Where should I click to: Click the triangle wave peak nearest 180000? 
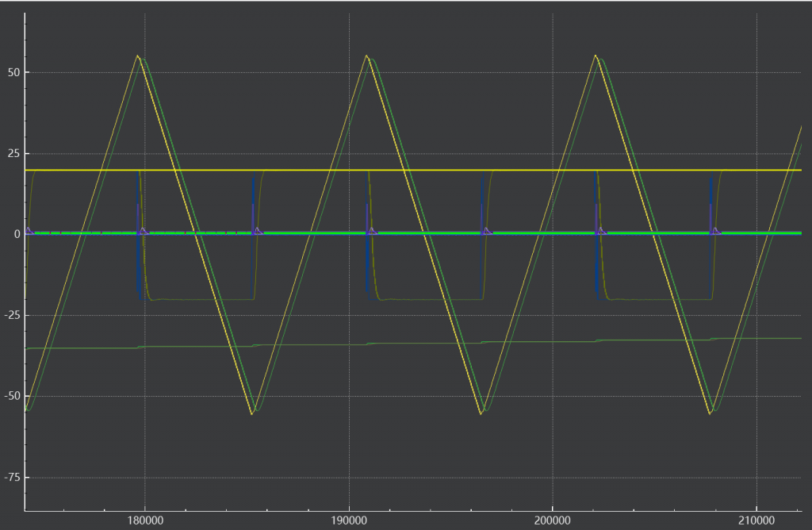137,56
